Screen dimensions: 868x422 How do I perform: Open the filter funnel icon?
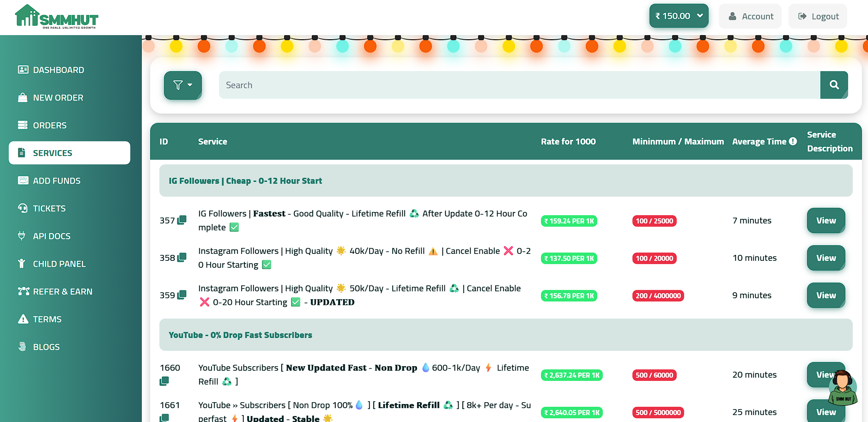[x=179, y=85]
